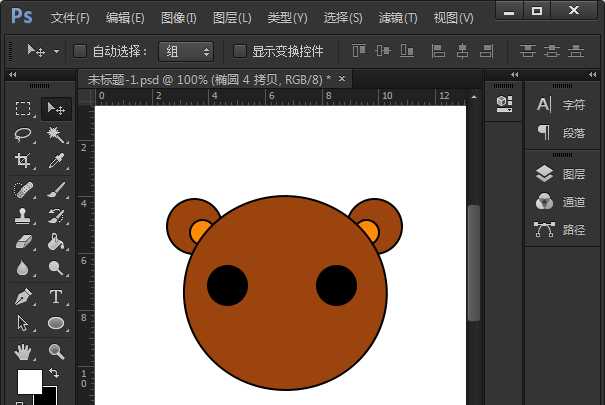The image size is (605, 405).
Task: Pick the Eyedropper tool
Action: pyautogui.click(x=56, y=162)
